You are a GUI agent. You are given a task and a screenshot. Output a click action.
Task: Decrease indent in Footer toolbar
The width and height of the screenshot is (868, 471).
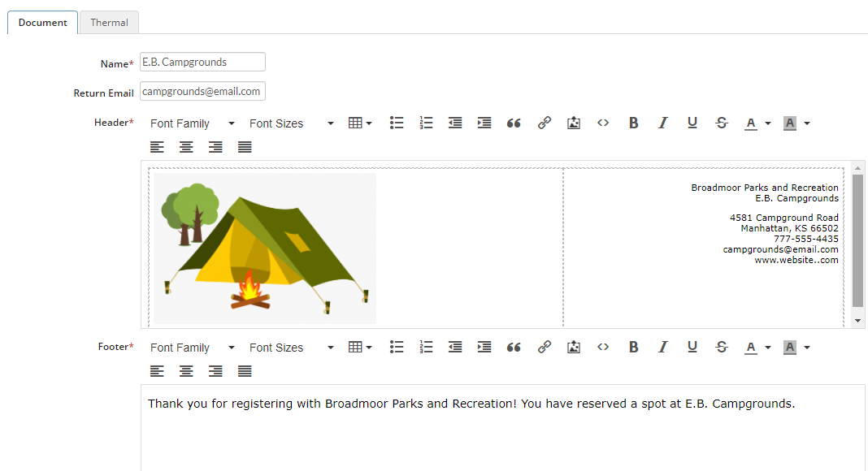(x=455, y=347)
